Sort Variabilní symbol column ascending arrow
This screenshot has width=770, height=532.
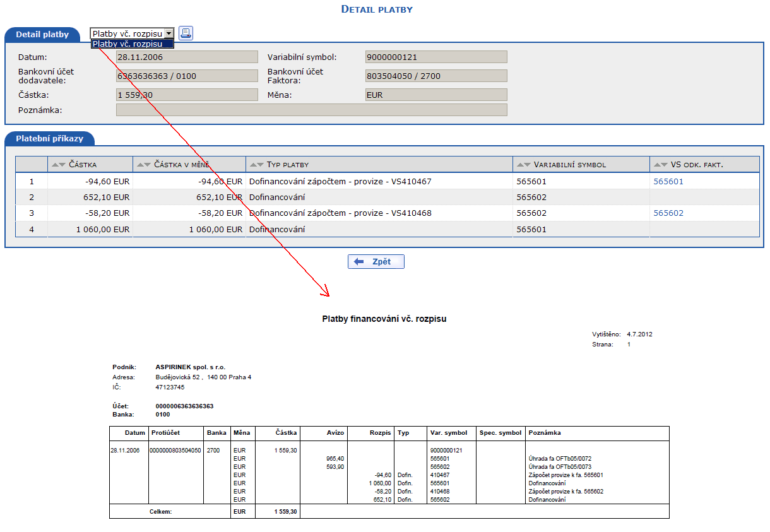[521, 165]
